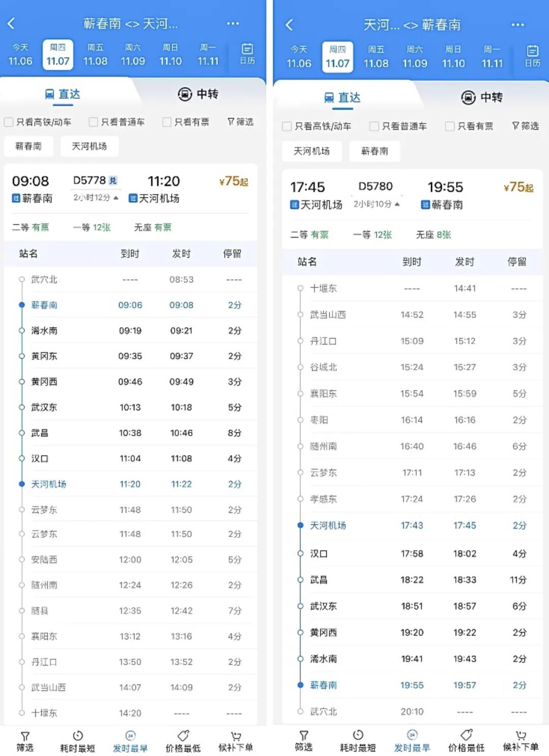Collapse the 2小时10分 stop list for D5780
549x756 pixels.
click(x=376, y=204)
